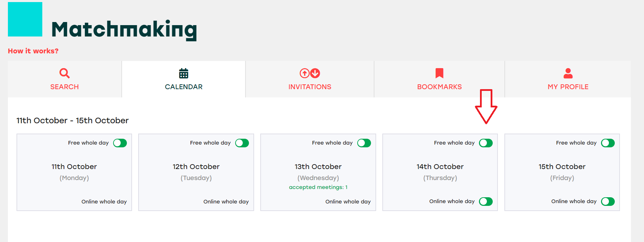Open the 12th October Tuesday card
644x242 pixels.
click(196, 172)
